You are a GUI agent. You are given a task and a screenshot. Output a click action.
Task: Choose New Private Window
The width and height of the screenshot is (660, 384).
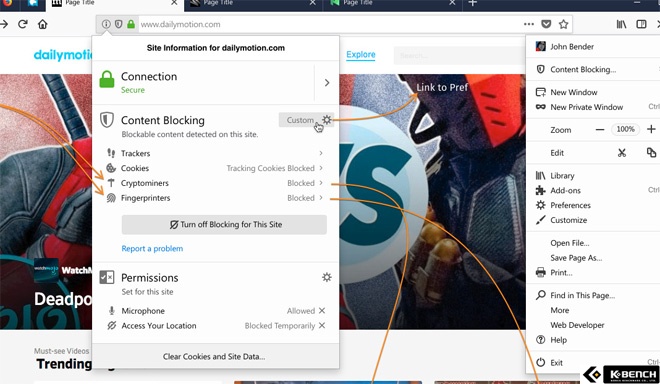(x=593, y=107)
